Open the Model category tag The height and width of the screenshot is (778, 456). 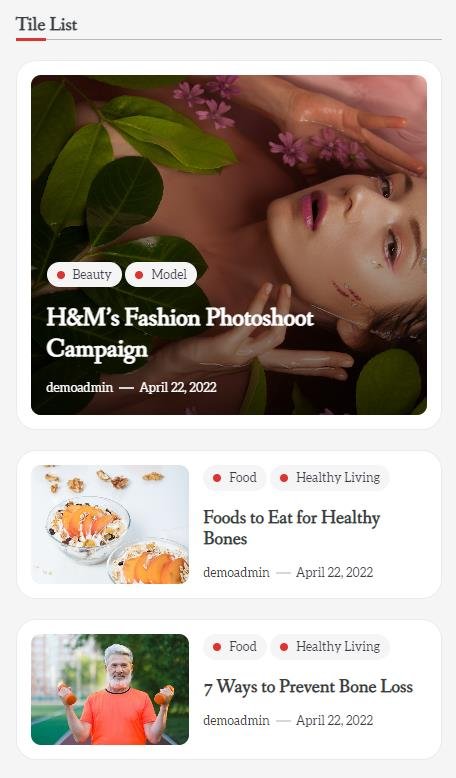tap(161, 274)
